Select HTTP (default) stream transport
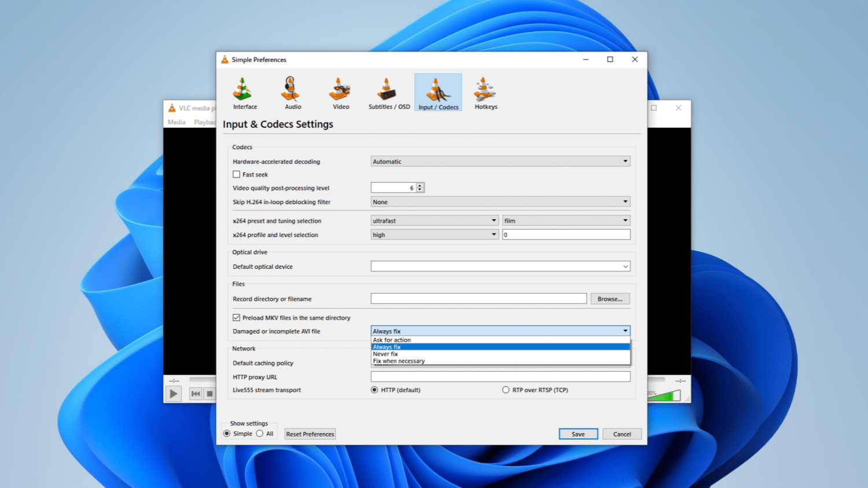The height and width of the screenshot is (488, 868). pos(374,390)
